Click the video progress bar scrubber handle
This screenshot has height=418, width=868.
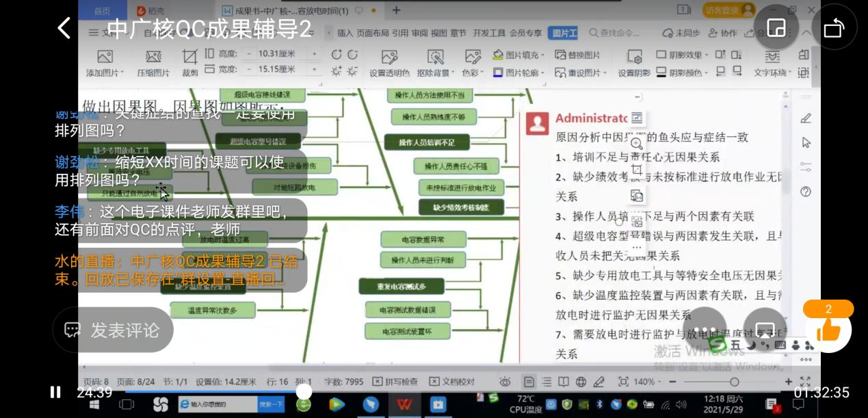[304, 391]
